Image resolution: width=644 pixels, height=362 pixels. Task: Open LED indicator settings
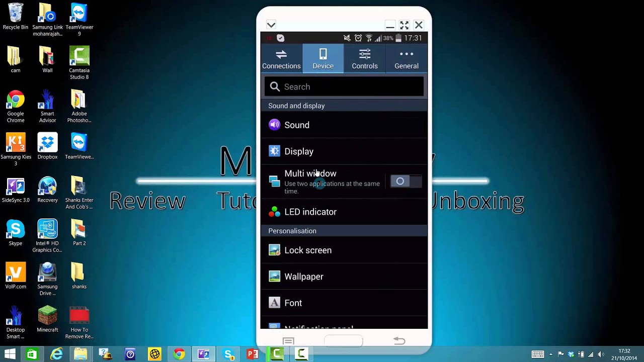[344, 212]
